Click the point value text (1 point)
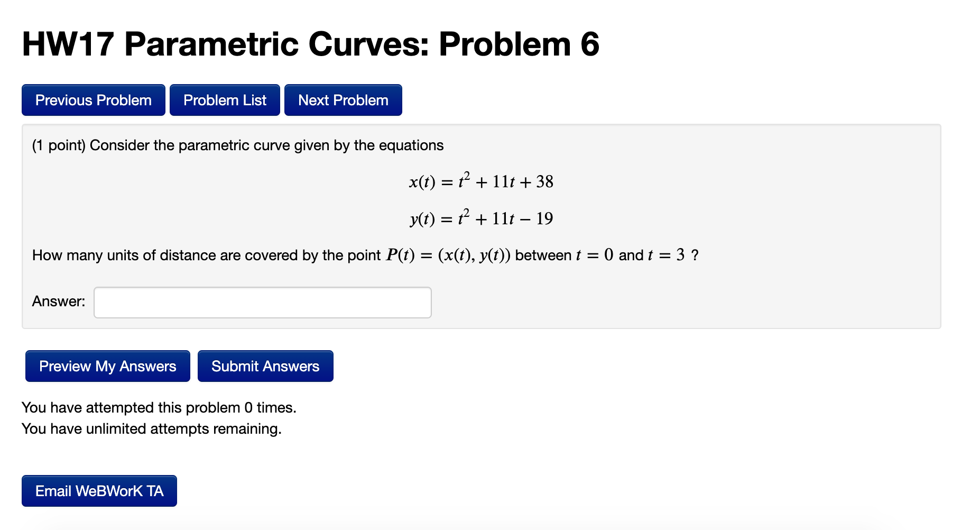Viewport: 980px width, 530px height. click(x=57, y=145)
